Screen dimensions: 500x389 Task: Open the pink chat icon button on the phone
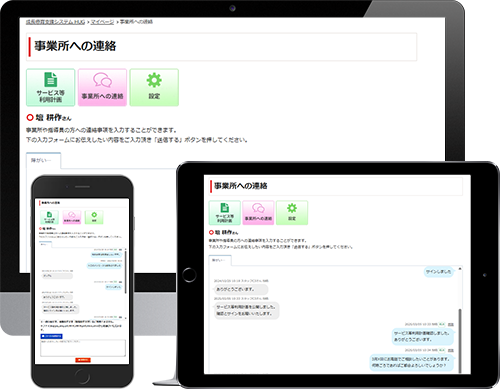point(72,217)
